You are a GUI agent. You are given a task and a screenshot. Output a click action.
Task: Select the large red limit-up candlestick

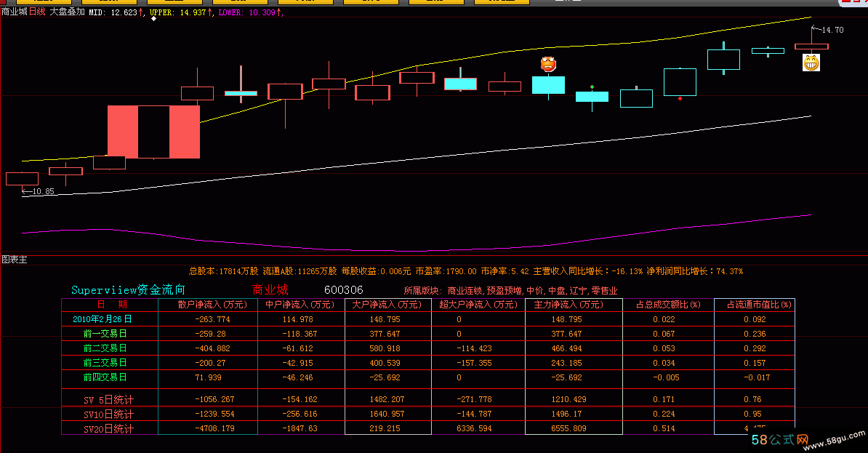pyautogui.click(x=153, y=132)
